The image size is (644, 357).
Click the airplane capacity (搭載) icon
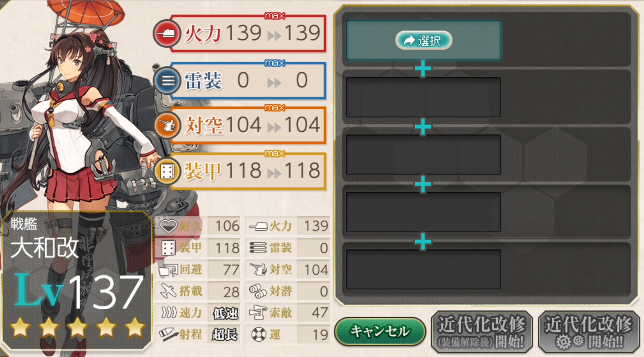point(168,291)
